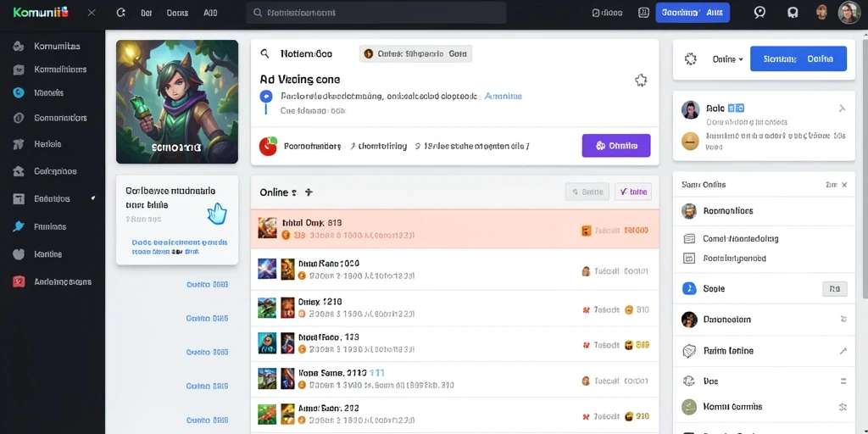Click the notification bell icon in header
Image resolution: width=868 pixels, height=434 pixels.
pyautogui.click(x=793, y=12)
